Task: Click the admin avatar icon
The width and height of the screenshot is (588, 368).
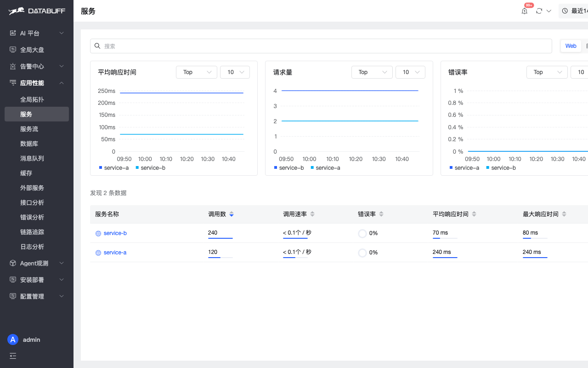Action: [x=13, y=339]
